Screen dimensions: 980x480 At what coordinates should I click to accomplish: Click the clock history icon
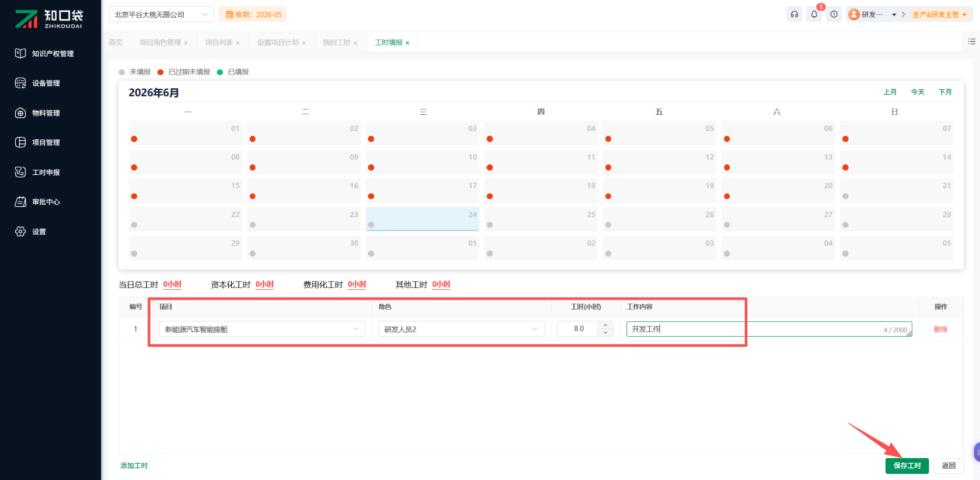click(x=834, y=14)
